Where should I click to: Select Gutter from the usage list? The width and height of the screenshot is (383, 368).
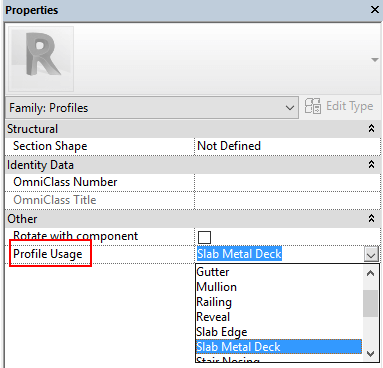[279, 272]
